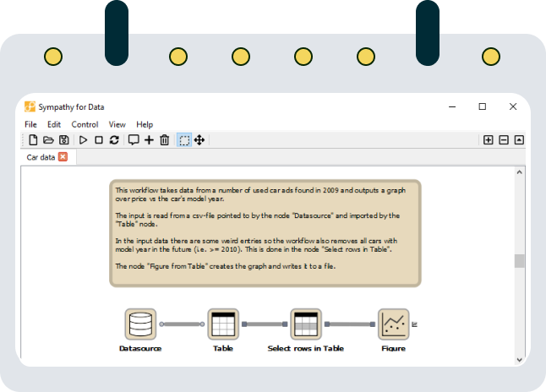Click the zoom-to-fit icon at toolbar end
Image resolution: width=546 pixels, height=392 pixels.
coord(519,140)
